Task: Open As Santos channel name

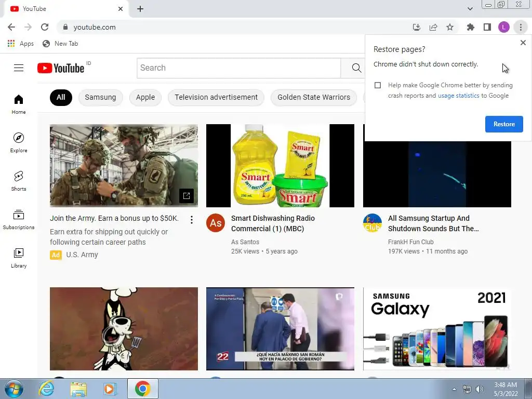Action: click(245, 242)
